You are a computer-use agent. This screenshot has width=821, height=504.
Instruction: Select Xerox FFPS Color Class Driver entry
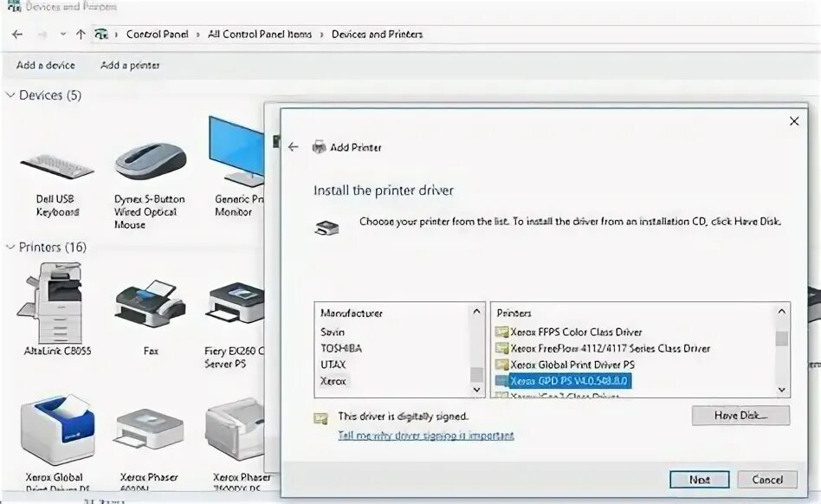[576, 332]
